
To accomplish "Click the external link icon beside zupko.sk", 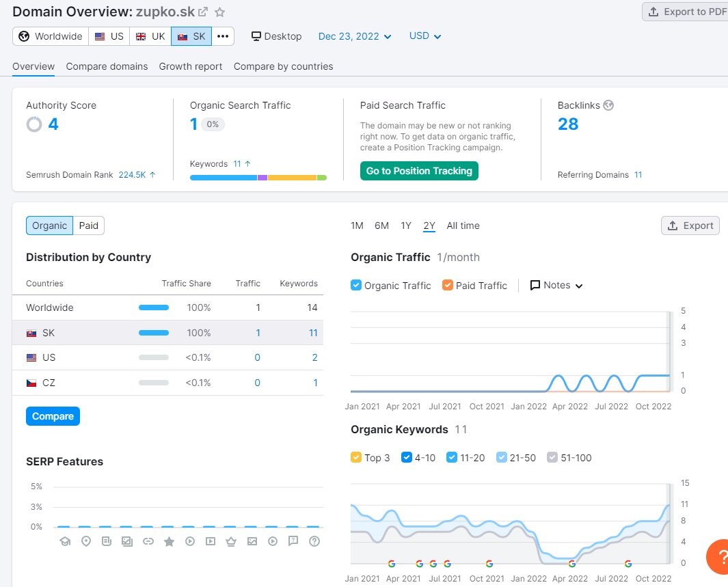I will pos(203,12).
